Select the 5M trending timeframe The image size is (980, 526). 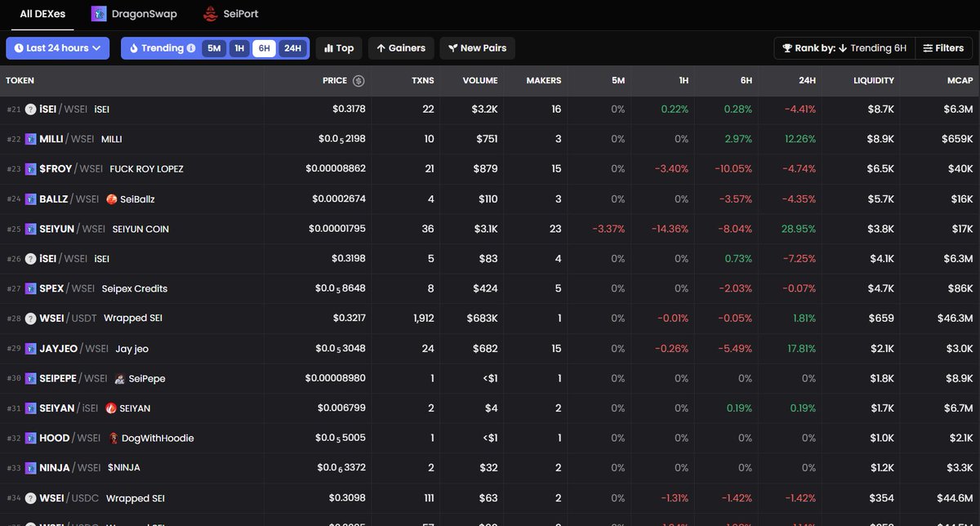click(214, 48)
